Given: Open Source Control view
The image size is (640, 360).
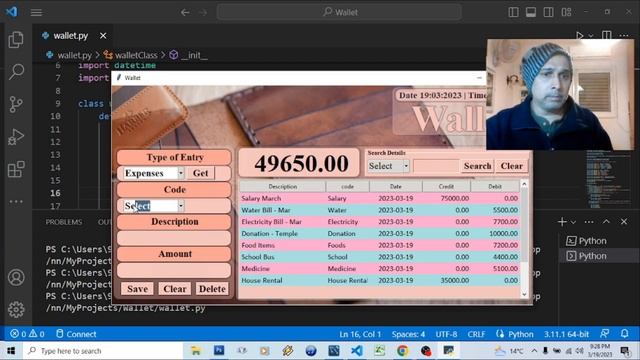Looking at the screenshot, I should [16, 104].
